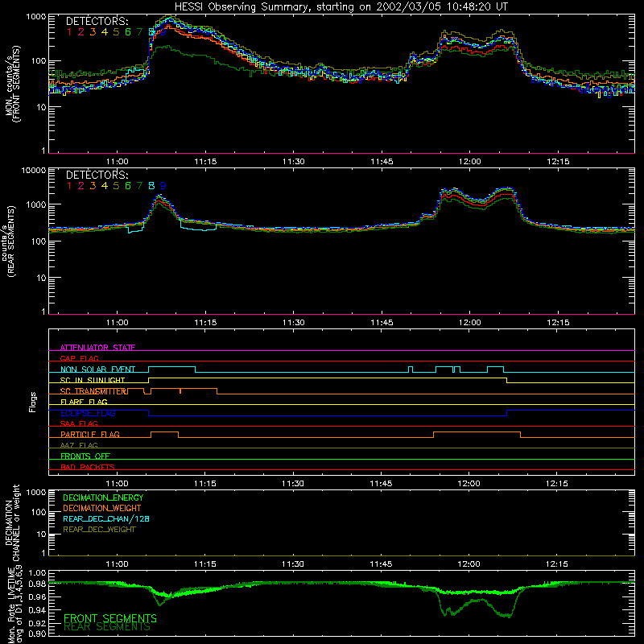This screenshot has width=644, height=644.
Task: Click the SAA_FLAG label
Action: pyautogui.click(x=79, y=423)
